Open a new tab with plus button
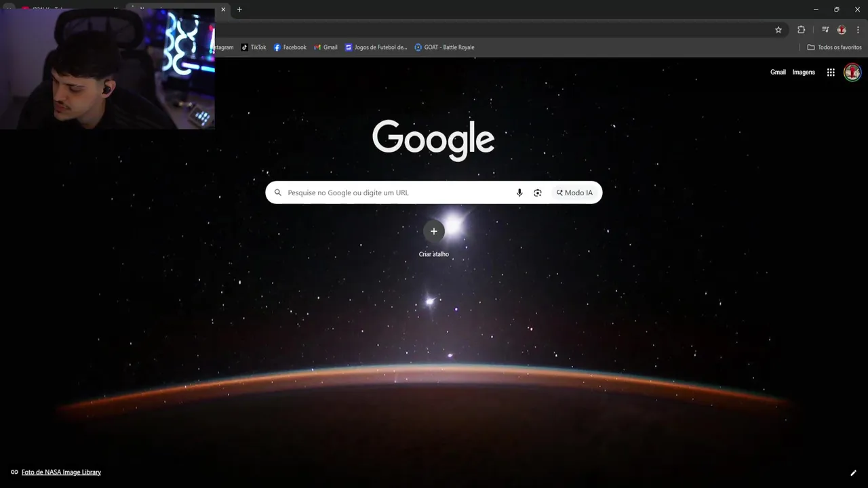This screenshot has width=868, height=488. 239,9
